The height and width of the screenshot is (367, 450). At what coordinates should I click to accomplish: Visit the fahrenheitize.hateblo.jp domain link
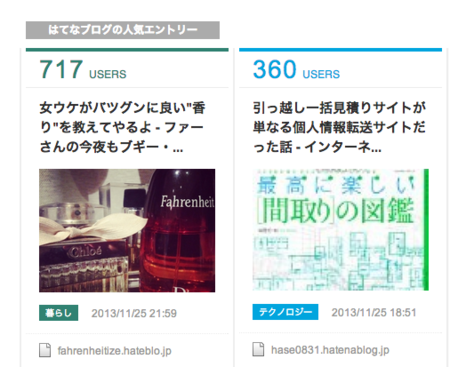(114, 351)
